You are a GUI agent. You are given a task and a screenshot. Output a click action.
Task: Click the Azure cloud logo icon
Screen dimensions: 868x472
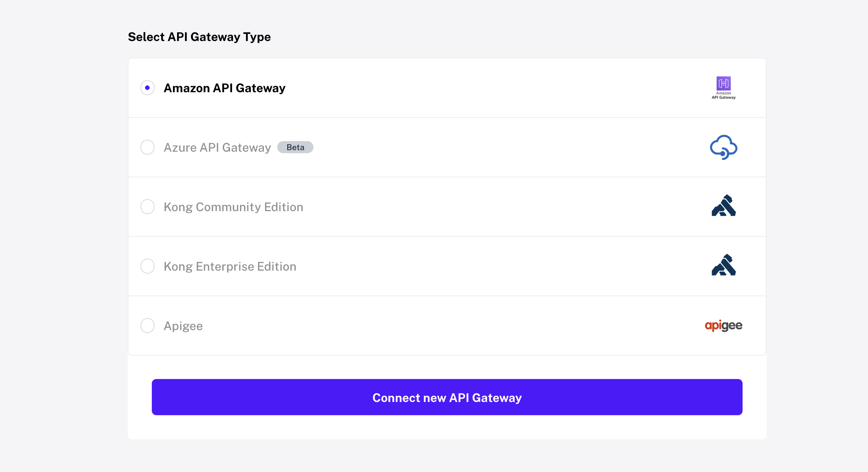(x=723, y=147)
